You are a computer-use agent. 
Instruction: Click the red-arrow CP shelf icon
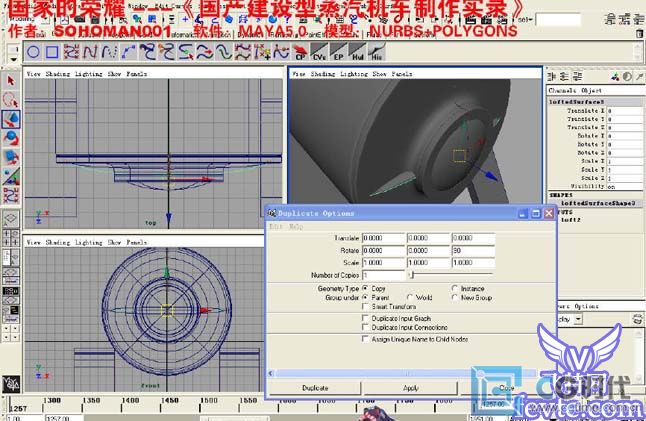tap(300, 52)
